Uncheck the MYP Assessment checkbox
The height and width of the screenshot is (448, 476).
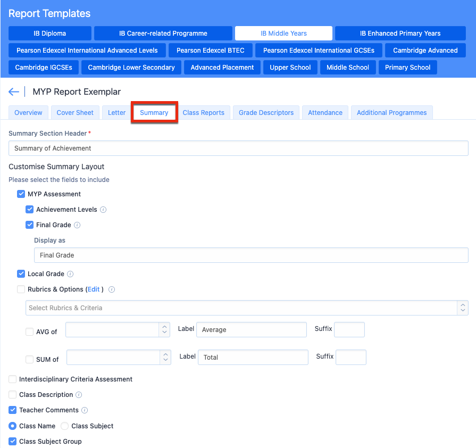(21, 194)
